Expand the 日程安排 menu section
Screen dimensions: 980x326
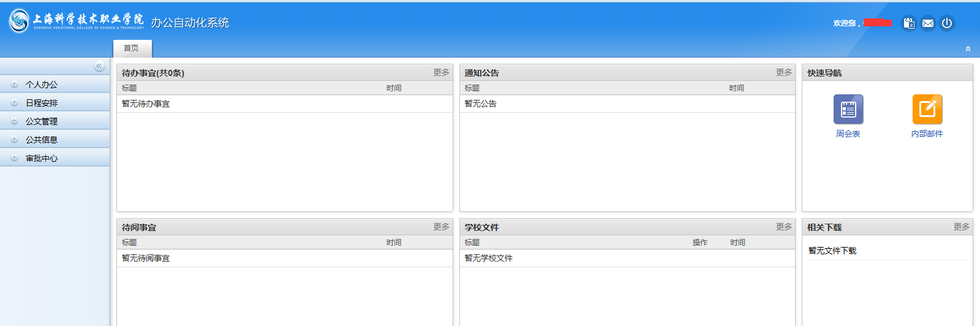(42, 103)
